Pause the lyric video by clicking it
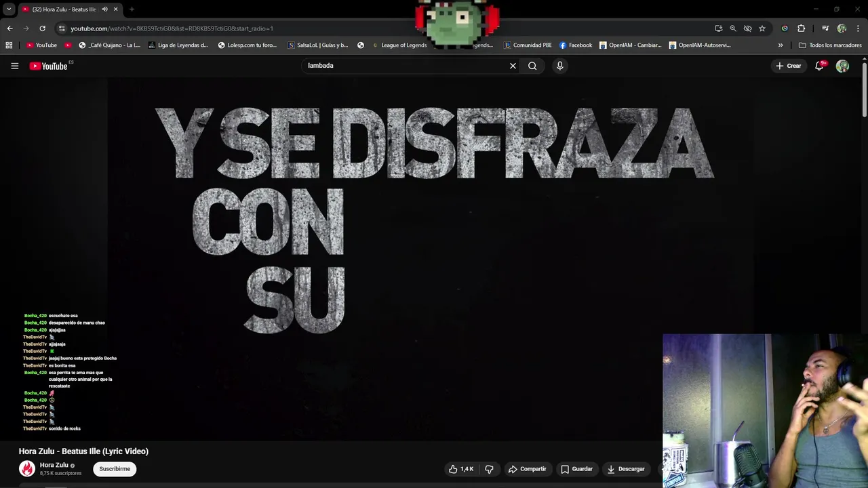This screenshot has width=868, height=488. point(434,258)
